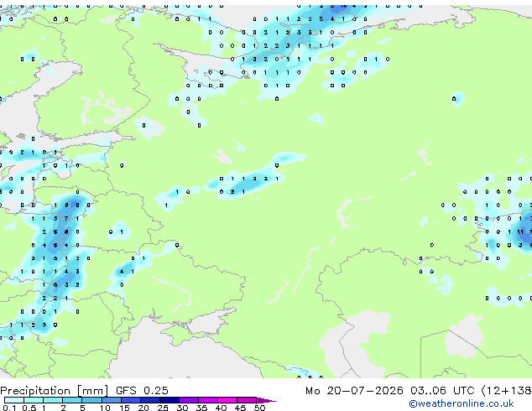Select the 20–25 mm dark blue swatch
Screen dimensions: 532x411
(149, 400)
